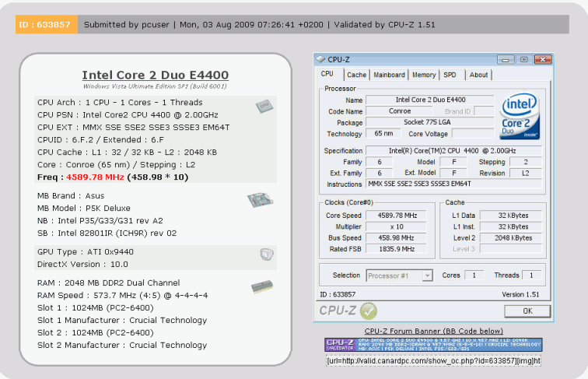Click the Core Speed value 4589.78 MHz
Image resolution: width=588 pixels, height=379 pixels.
click(x=397, y=216)
